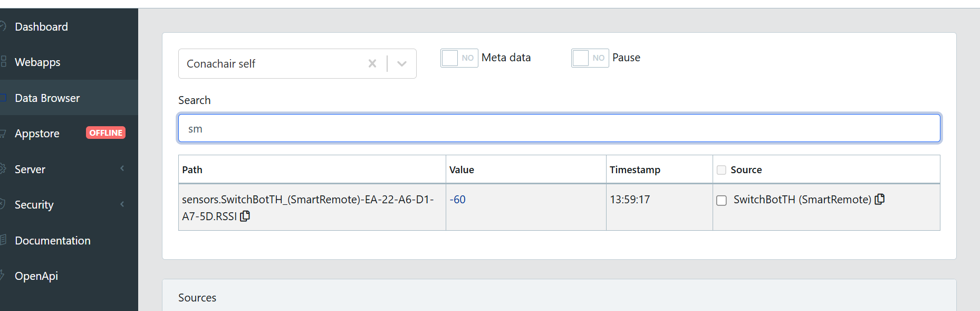
Task: Click the Search input field
Action: coord(559,128)
